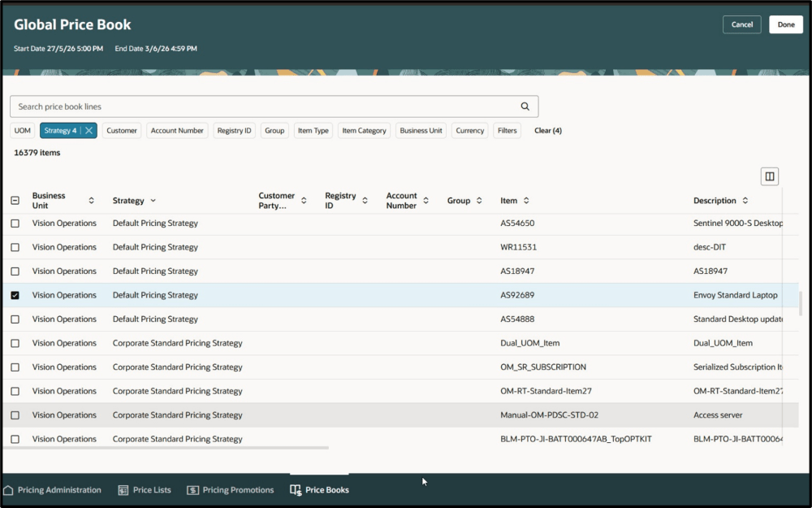Click Envoy Standard Laptop description
Image resolution: width=812 pixels, height=508 pixels.
pos(736,295)
